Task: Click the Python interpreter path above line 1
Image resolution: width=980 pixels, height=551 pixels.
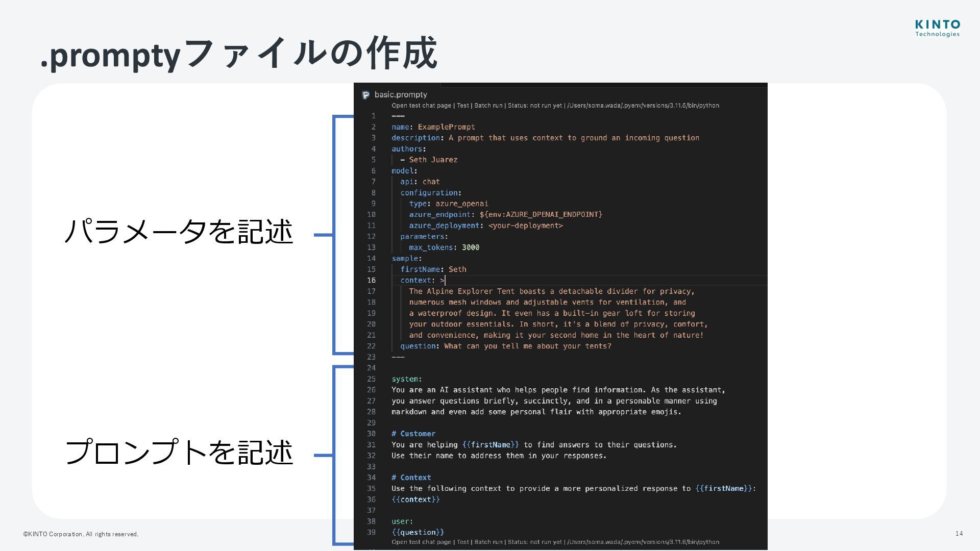Action: (643, 106)
